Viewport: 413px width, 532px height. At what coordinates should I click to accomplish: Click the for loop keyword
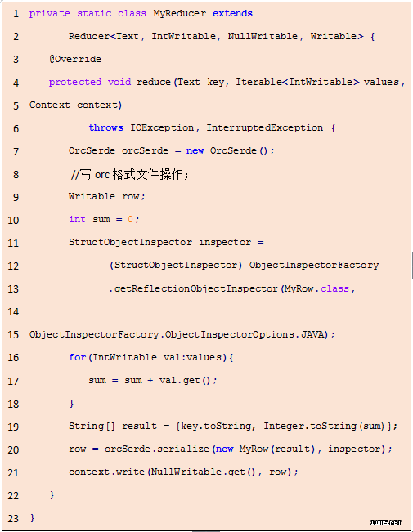[78, 357]
